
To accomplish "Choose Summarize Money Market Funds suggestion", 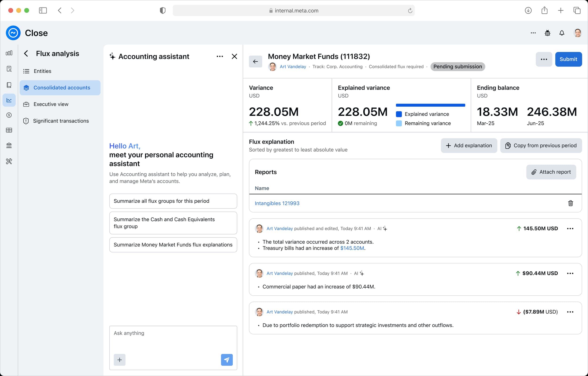I will point(173,245).
